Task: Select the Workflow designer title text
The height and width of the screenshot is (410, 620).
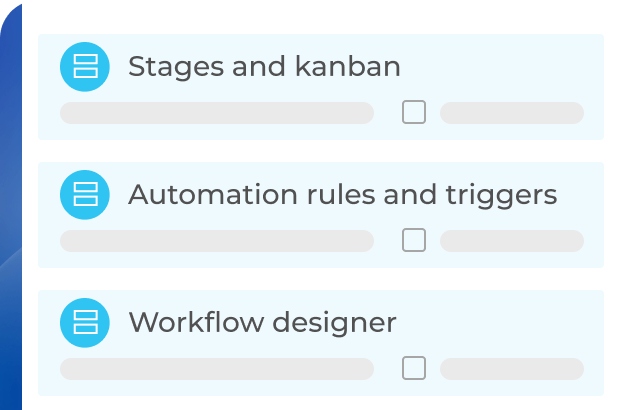Action: [x=262, y=323]
